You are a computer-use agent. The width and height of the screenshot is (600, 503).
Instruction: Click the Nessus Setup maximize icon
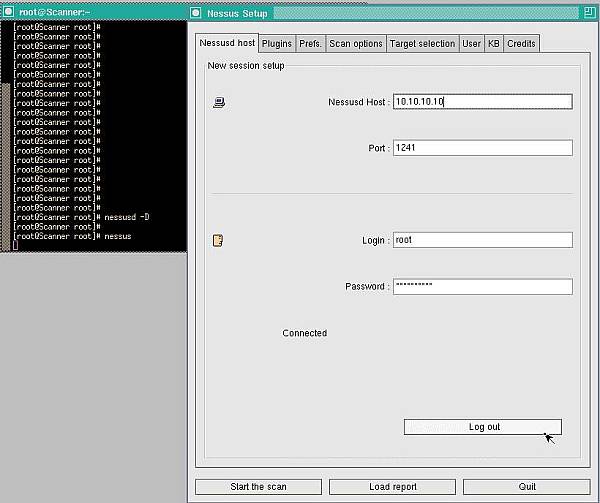click(x=589, y=13)
